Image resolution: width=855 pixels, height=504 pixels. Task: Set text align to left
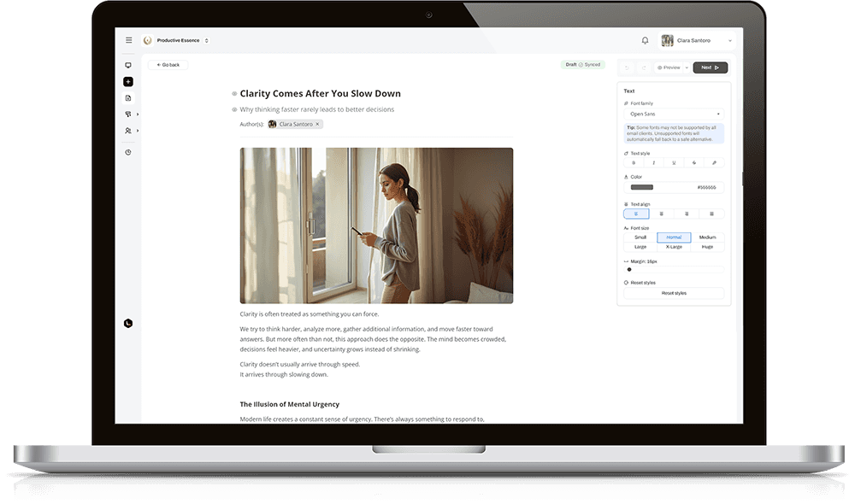pos(636,214)
